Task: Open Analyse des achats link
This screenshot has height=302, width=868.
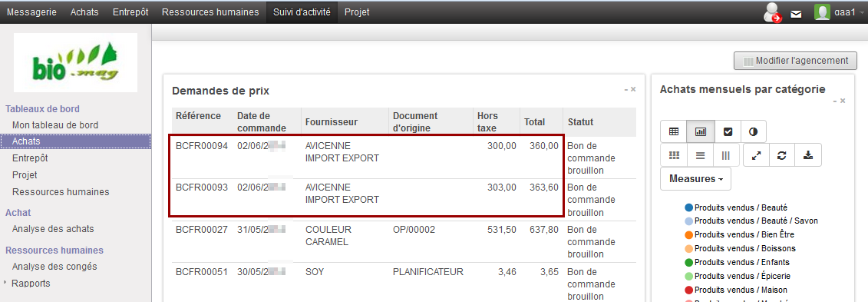Action: pyautogui.click(x=53, y=228)
